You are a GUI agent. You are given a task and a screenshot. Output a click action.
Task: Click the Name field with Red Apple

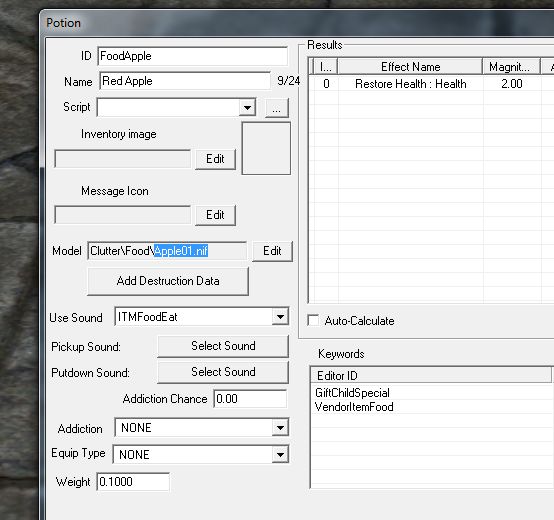185,81
